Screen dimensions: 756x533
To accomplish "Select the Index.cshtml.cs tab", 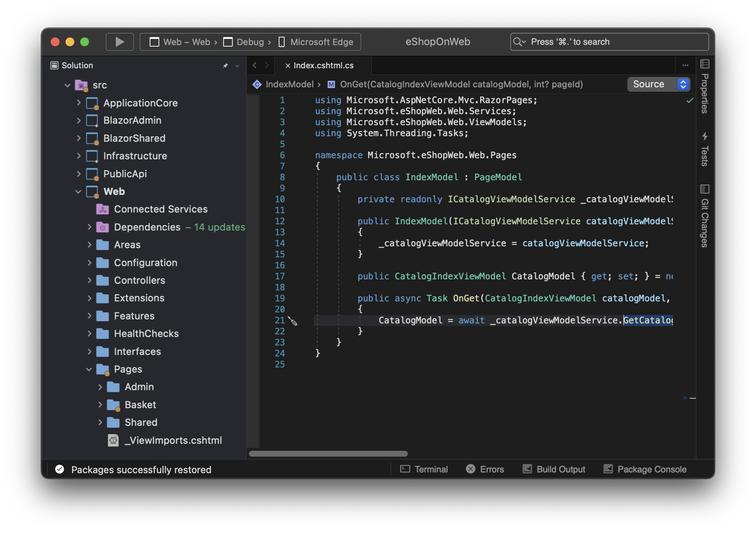I will pyautogui.click(x=322, y=66).
